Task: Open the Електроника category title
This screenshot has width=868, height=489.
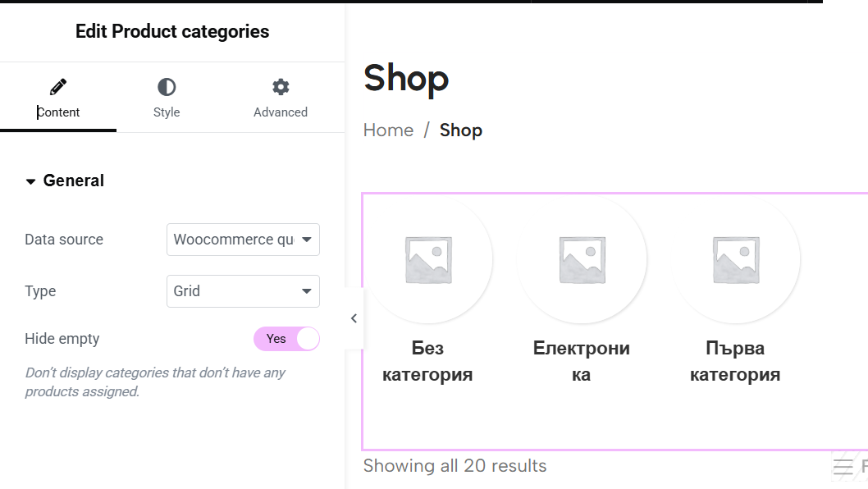Action: tap(581, 361)
